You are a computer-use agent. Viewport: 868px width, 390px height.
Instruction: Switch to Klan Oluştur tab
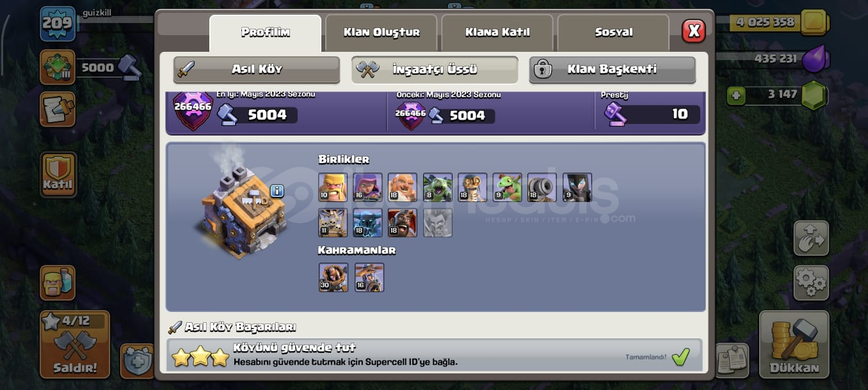tap(382, 33)
